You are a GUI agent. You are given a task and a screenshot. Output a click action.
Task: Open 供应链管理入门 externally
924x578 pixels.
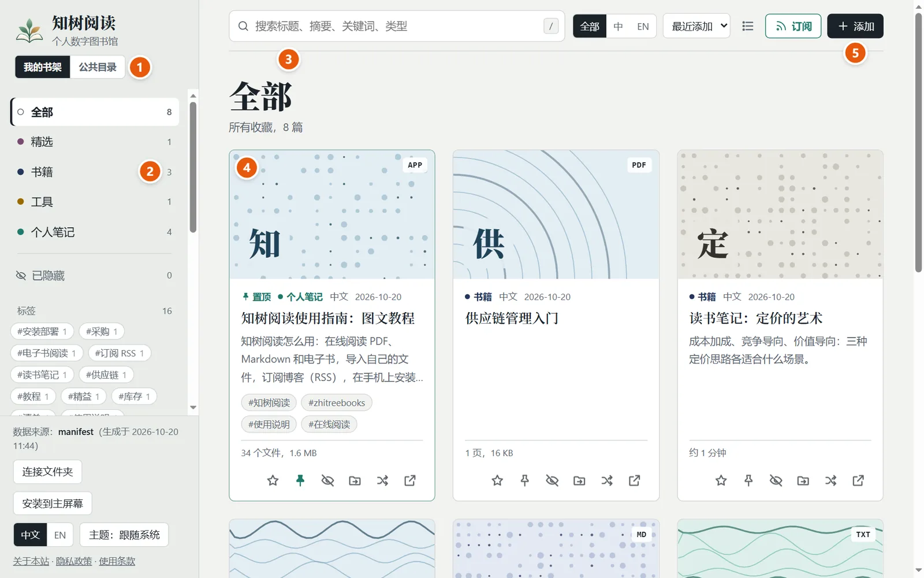(634, 480)
